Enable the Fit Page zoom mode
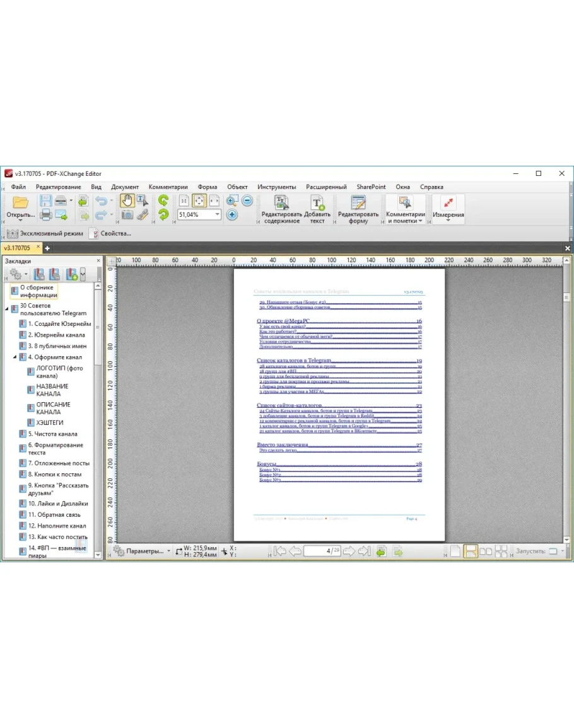Image resolution: width=574 pixels, height=728 pixels. pos(199,201)
